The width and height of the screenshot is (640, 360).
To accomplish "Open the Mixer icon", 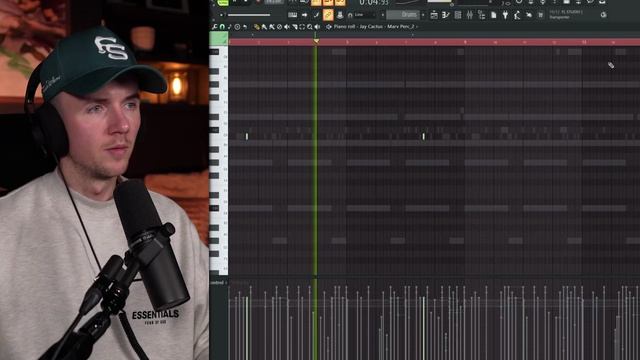I will tap(470, 15).
